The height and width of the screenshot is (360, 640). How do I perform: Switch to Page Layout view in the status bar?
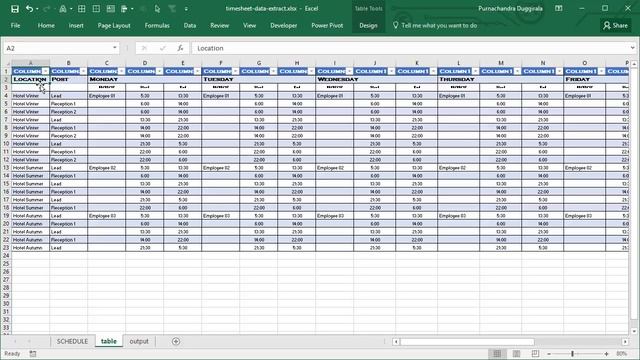pos(516,353)
